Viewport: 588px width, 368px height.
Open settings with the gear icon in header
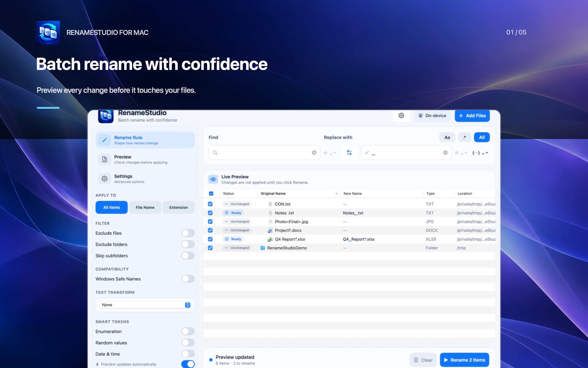401,116
